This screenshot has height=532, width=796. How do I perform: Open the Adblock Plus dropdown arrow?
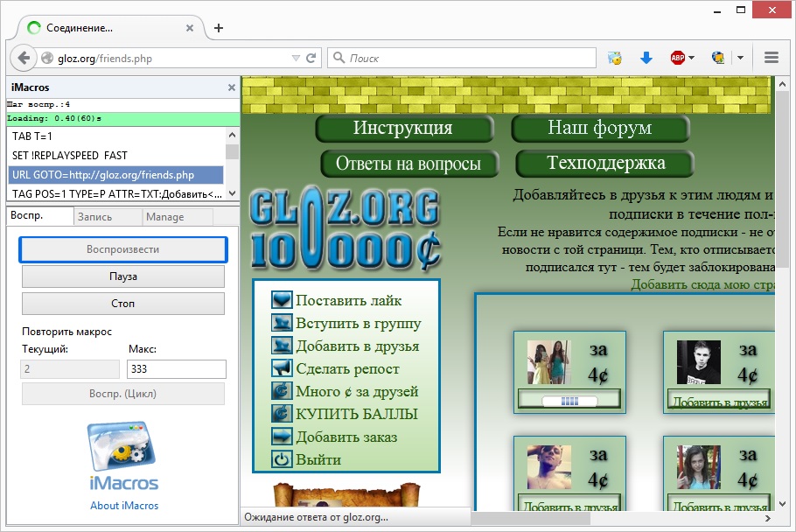[x=691, y=58]
